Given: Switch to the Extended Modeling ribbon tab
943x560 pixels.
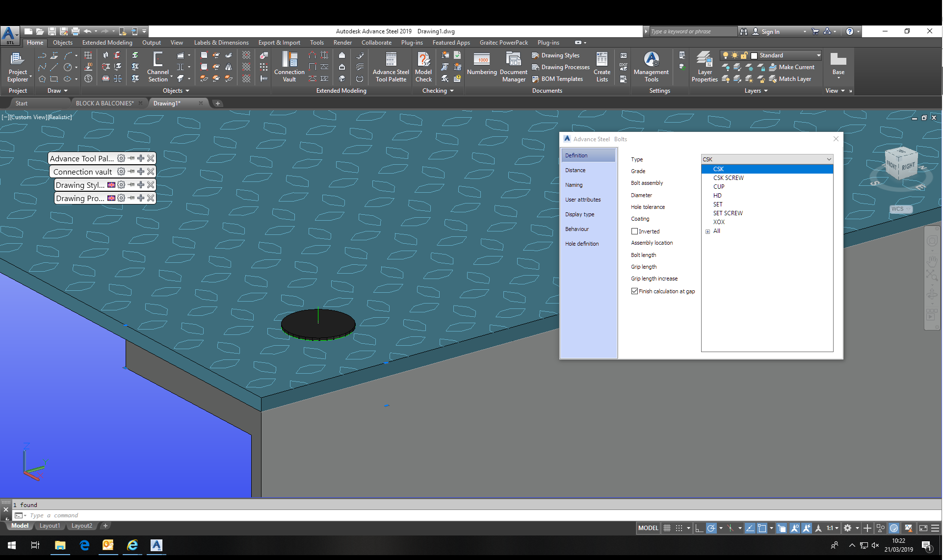Looking at the screenshot, I should pos(107,43).
